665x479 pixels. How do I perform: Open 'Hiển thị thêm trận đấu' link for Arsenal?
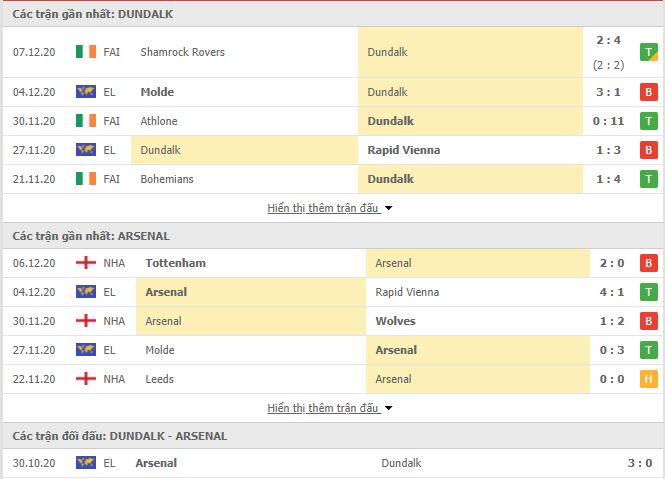(x=323, y=408)
